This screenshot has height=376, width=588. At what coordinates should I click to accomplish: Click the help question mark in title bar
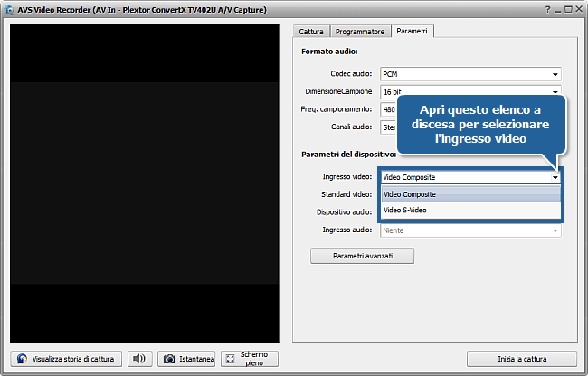[547, 10]
